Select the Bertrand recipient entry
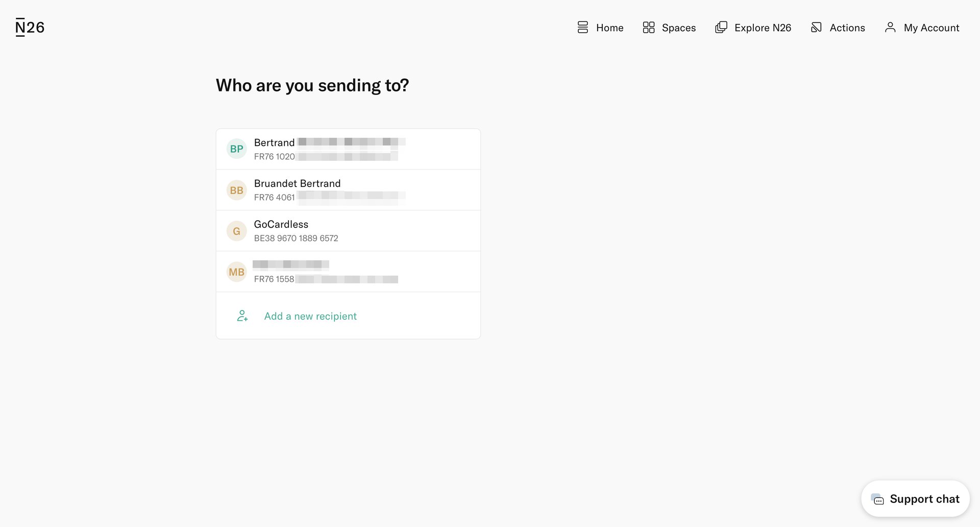Image resolution: width=980 pixels, height=527 pixels. 348,149
